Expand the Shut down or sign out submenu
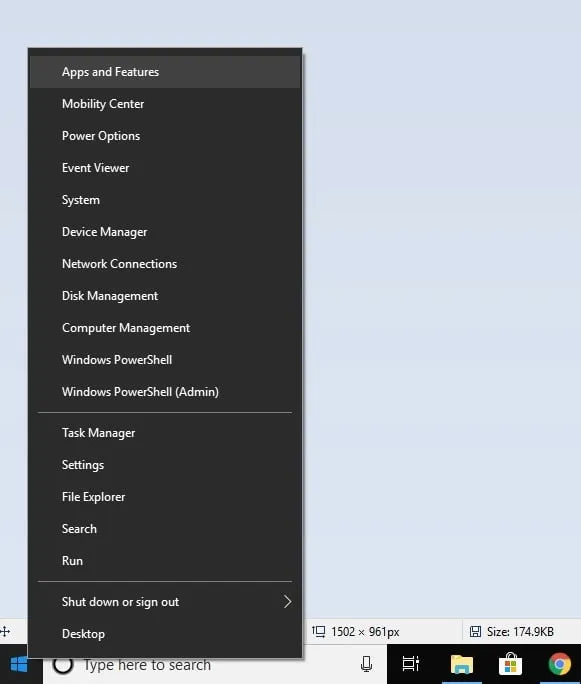The height and width of the screenshot is (684, 581). coord(165,602)
